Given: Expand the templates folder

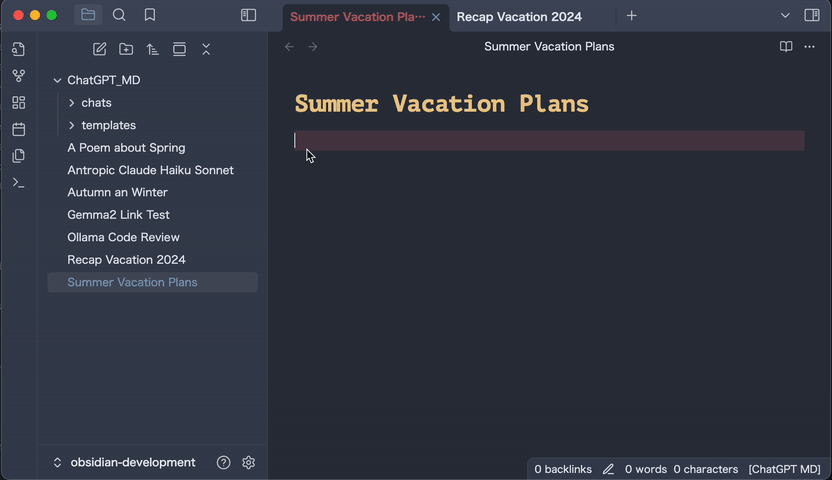Looking at the screenshot, I should tap(72, 125).
